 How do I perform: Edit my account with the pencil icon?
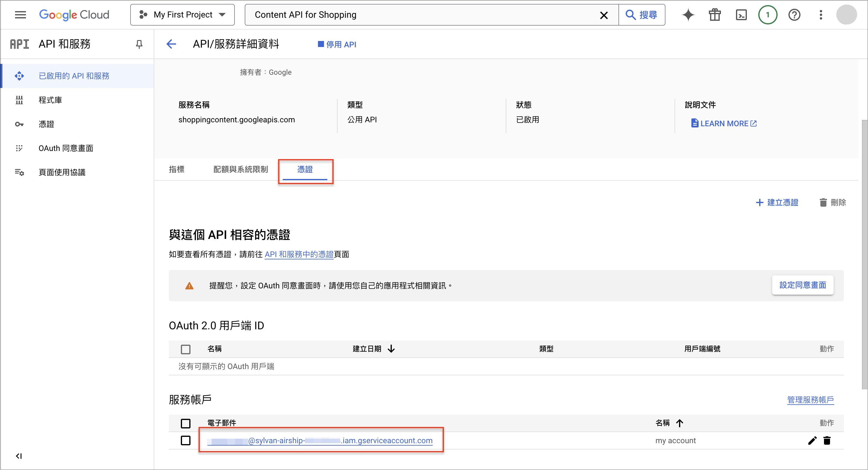pyautogui.click(x=812, y=441)
